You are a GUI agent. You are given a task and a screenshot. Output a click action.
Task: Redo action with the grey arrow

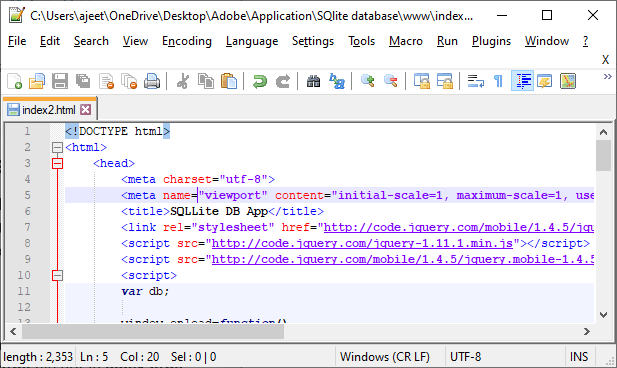click(283, 81)
